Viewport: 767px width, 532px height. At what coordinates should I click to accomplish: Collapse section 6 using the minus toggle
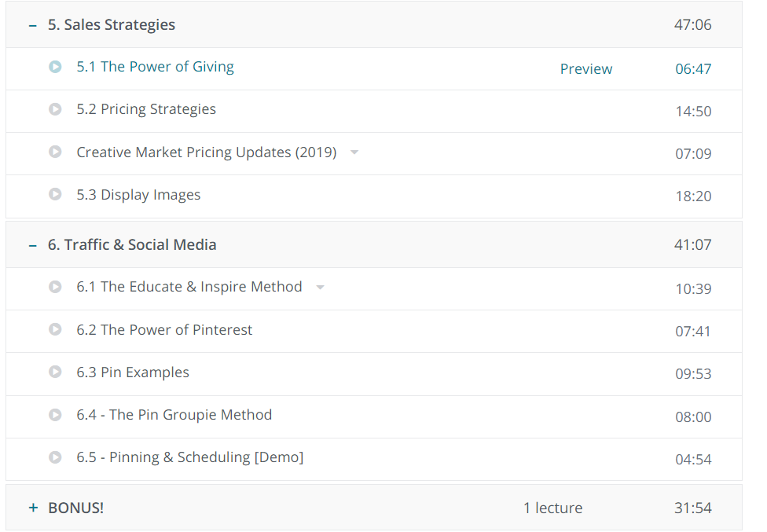(x=32, y=245)
